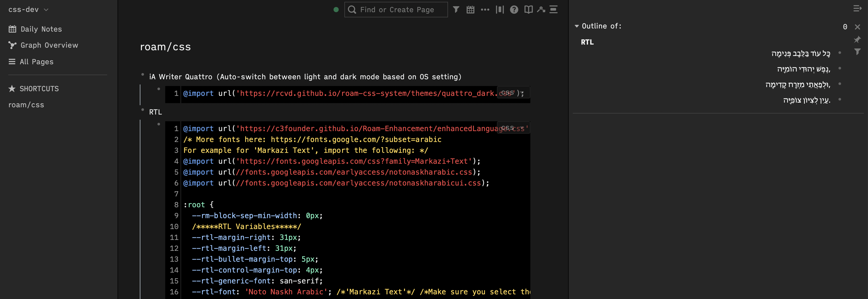Collapse the Outline of section disclosure triangle
This screenshot has width=868, height=299.
pyautogui.click(x=576, y=26)
